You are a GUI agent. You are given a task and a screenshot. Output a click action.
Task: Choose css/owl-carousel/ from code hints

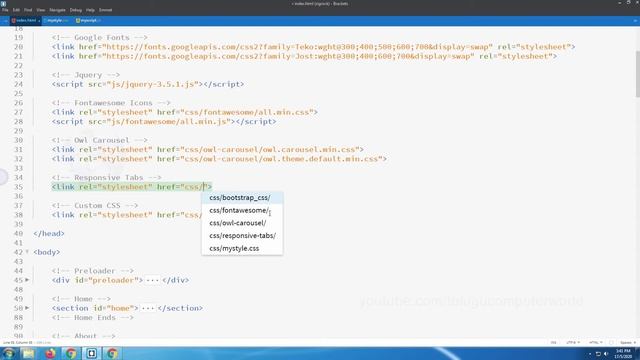point(242,223)
